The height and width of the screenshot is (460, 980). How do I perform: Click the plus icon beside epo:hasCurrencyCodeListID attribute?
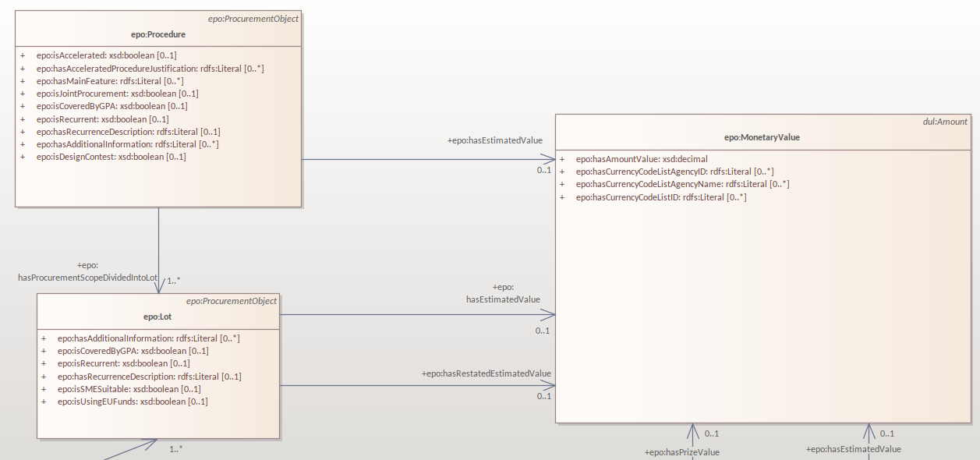coord(564,197)
